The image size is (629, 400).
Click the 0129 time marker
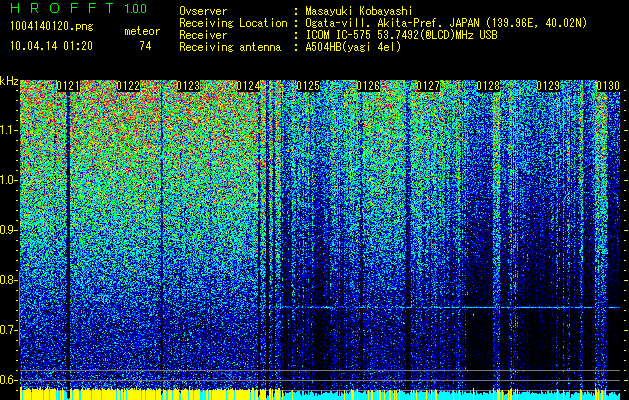tap(548, 86)
